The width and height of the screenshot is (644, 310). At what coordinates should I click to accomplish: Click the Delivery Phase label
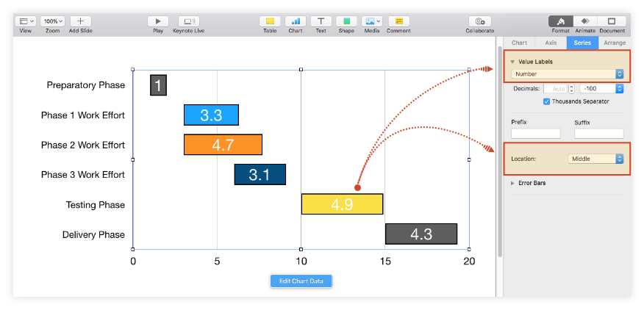93,235
